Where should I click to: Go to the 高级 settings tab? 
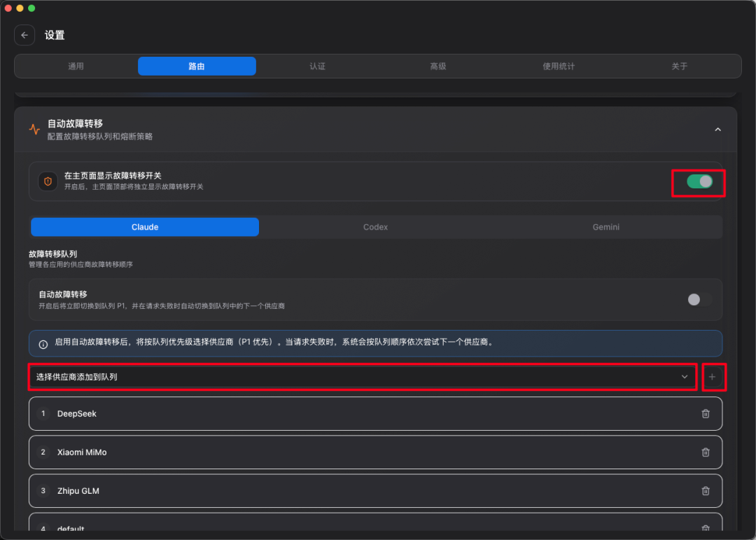(438, 66)
